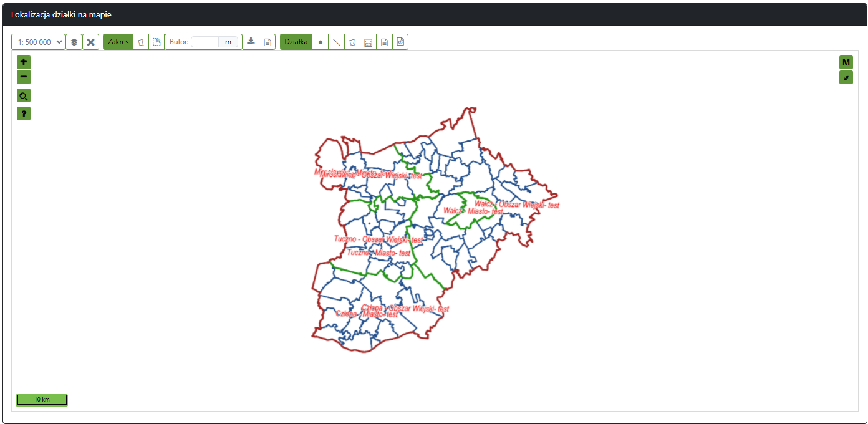This screenshot has width=868, height=424.
Task: Select polygon tool in Działka group
Action: (x=352, y=42)
